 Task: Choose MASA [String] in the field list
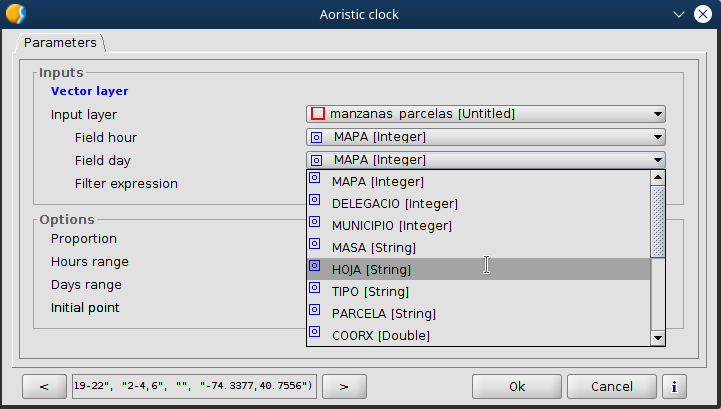[x=373, y=247]
